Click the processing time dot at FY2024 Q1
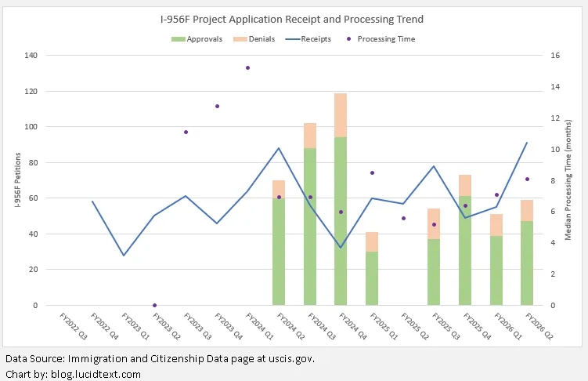The image size is (588, 381). tap(248, 68)
